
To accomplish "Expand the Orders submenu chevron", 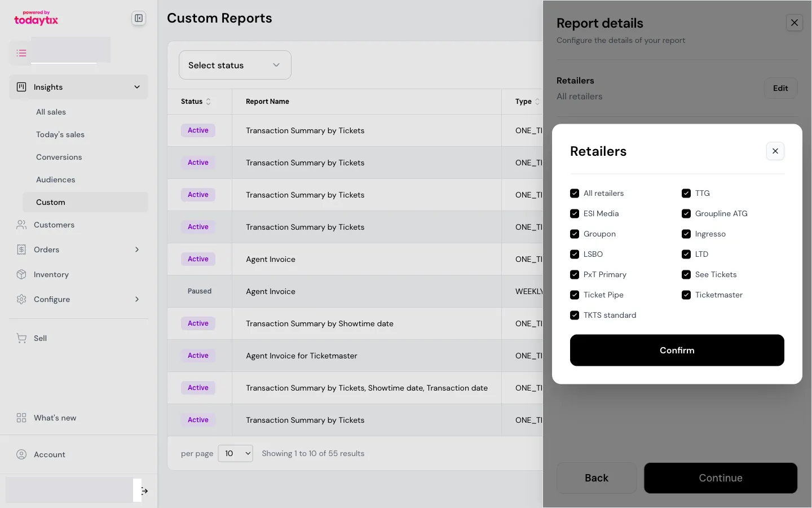I will coord(137,249).
